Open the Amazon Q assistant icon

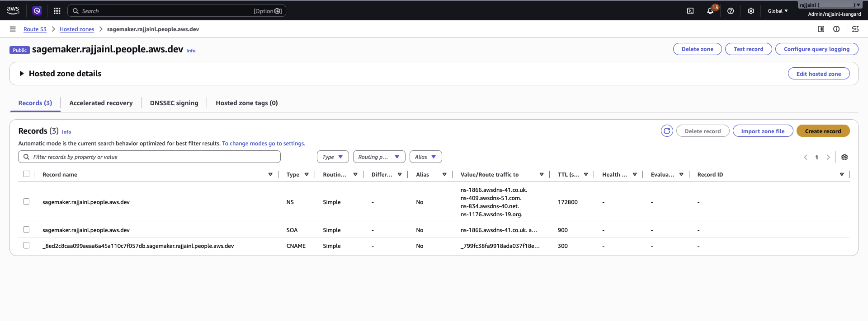(37, 11)
